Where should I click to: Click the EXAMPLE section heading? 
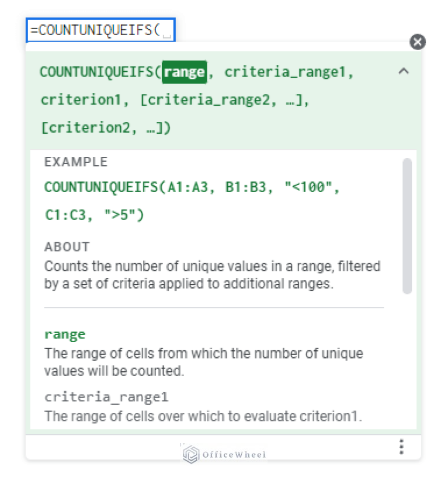click(76, 162)
